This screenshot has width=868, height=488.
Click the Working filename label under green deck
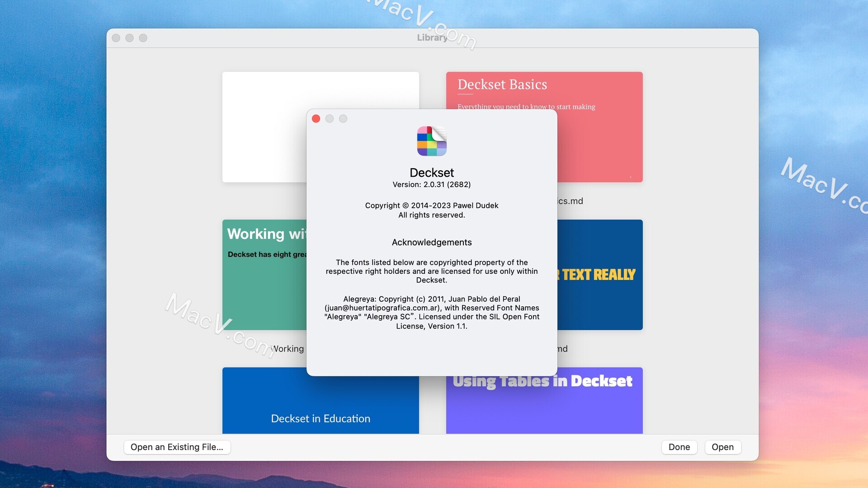click(x=288, y=348)
